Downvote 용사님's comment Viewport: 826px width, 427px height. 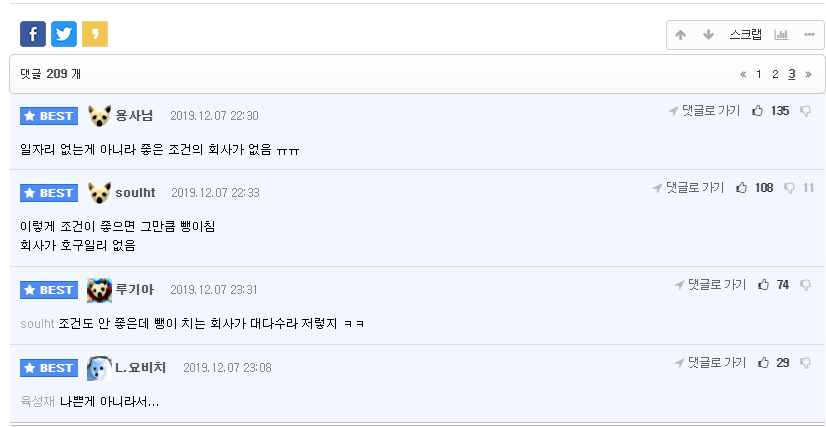coord(805,110)
